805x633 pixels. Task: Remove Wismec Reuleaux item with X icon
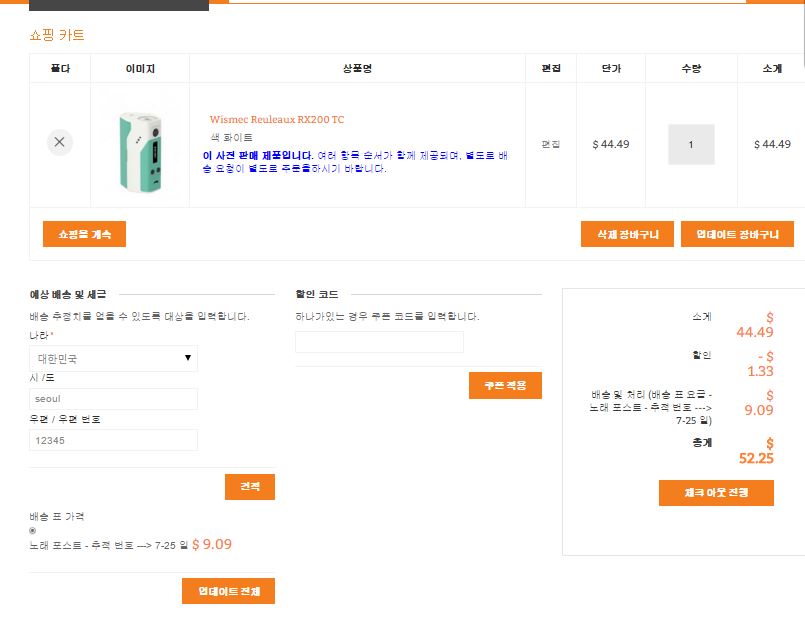tap(59, 142)
